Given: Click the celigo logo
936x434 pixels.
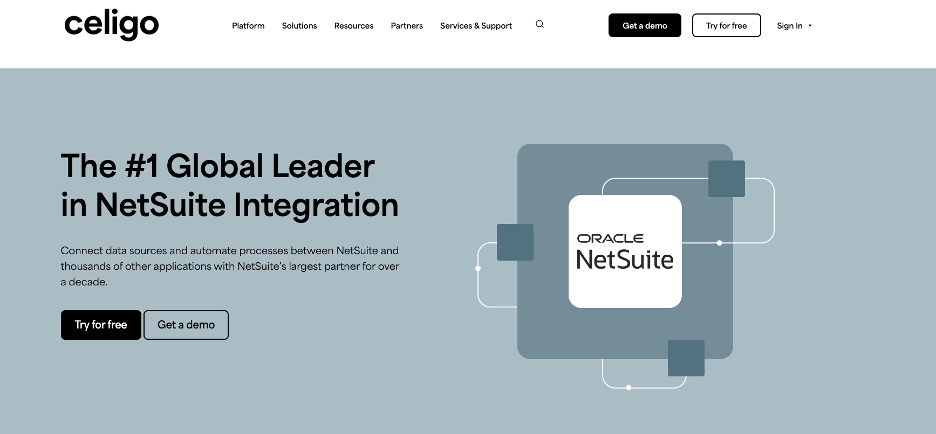Looking at the screenshot, I should coord(112,26).
